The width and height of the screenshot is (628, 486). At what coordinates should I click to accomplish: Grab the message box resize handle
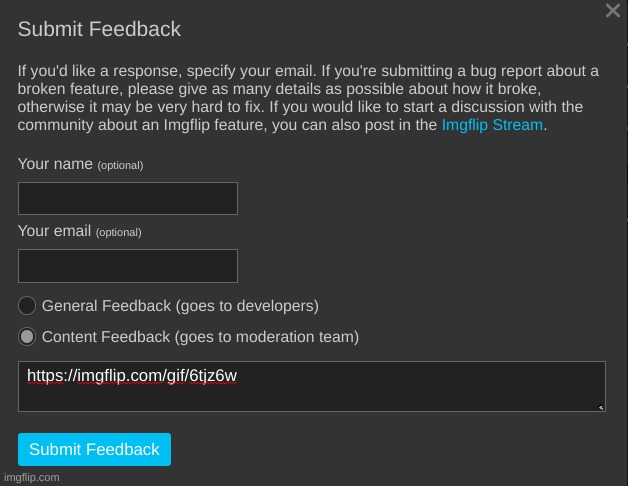tap(601, 407)
